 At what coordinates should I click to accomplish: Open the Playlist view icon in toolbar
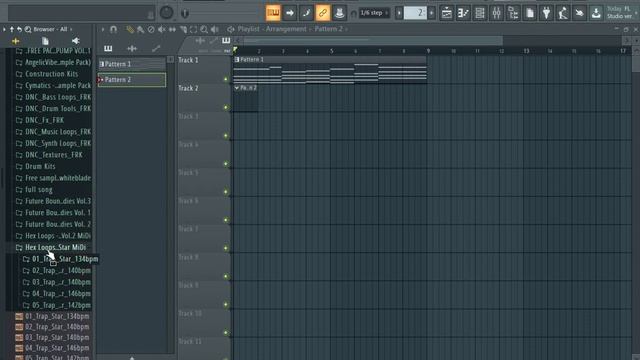coord(447,13)
